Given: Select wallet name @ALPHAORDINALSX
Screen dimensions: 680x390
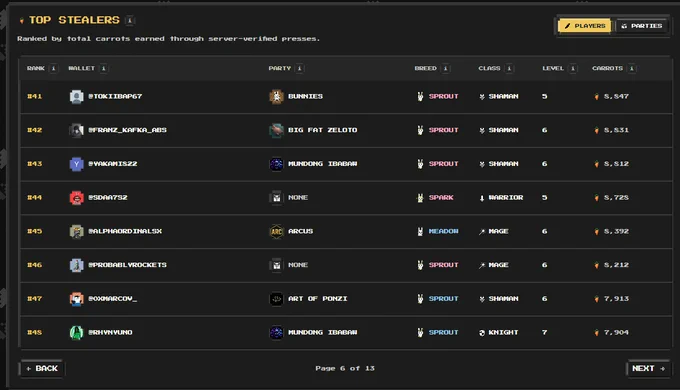Looking at the screenshot, I should coord(125,231).
